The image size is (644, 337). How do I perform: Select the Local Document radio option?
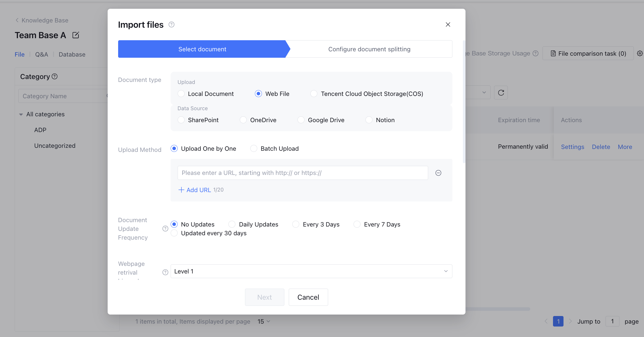click(181, 94)
